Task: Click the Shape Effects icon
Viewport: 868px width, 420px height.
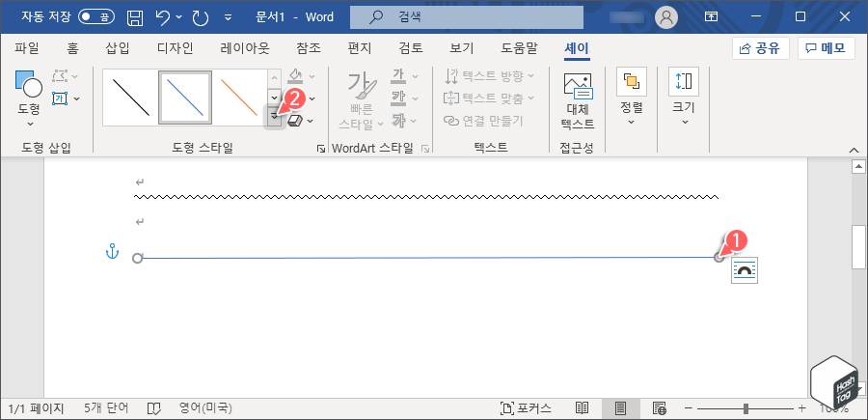Action: 296,121
